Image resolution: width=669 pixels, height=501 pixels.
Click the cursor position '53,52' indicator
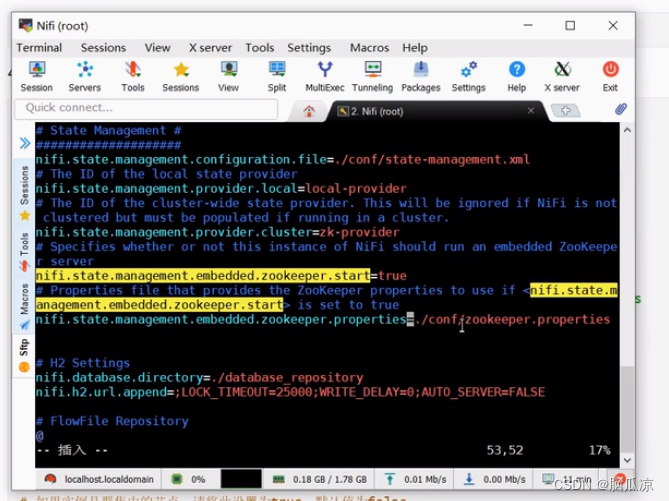pos(505,450)
